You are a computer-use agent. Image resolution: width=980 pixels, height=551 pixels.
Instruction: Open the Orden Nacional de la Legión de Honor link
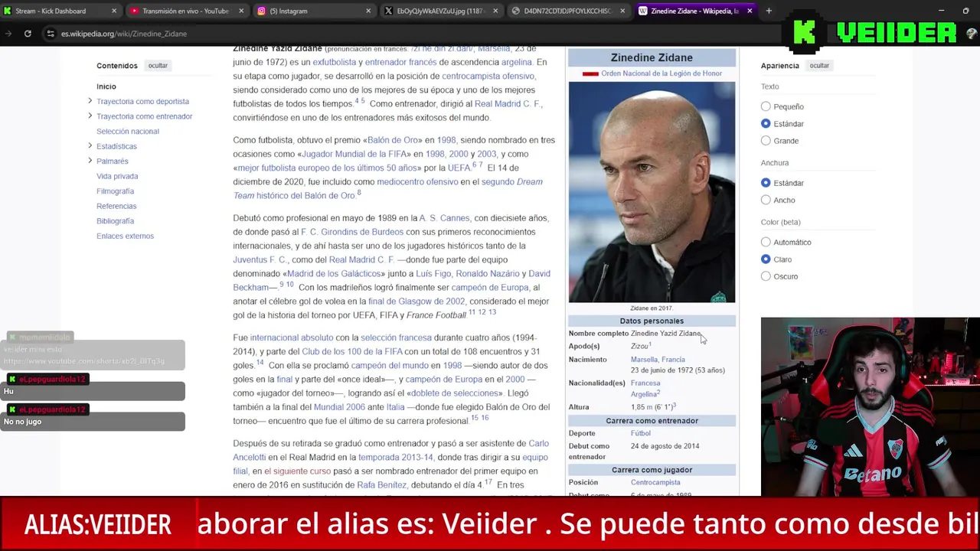point(661,73)
